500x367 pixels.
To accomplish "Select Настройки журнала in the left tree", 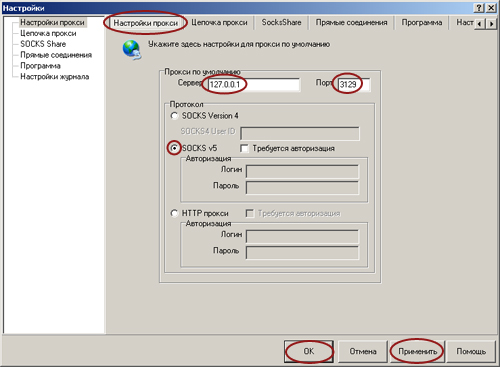I will point(55,77).
